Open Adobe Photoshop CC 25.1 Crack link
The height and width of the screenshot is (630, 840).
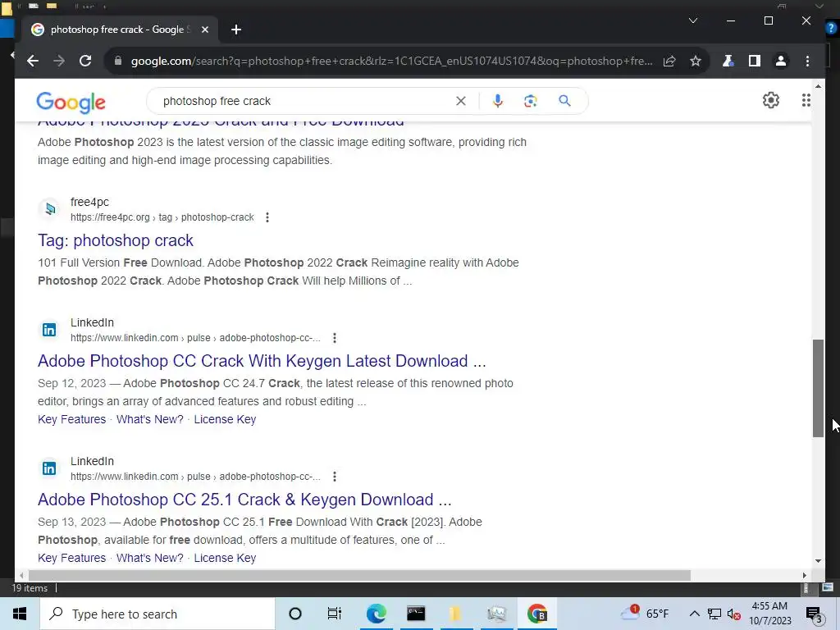tap(244, 500)
